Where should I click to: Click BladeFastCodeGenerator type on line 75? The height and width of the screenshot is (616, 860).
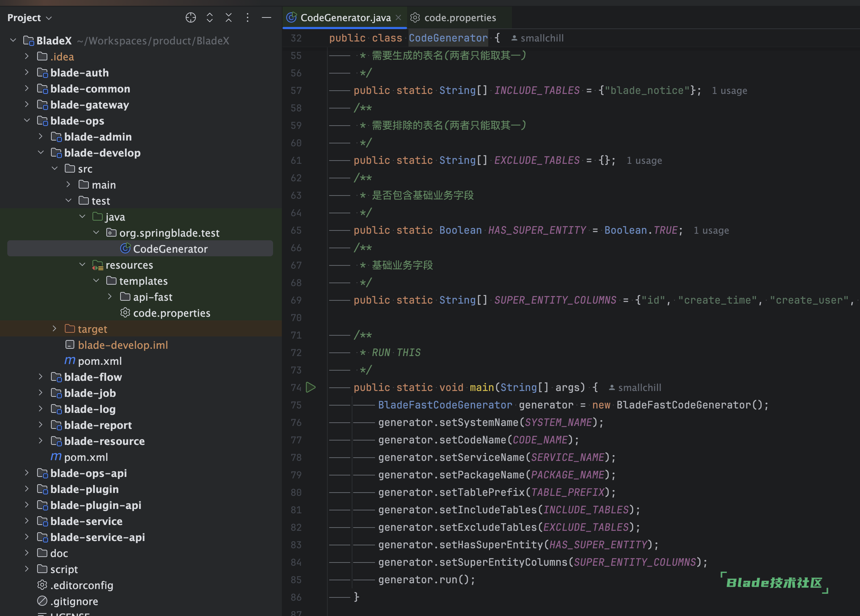(x=445, y=405)
